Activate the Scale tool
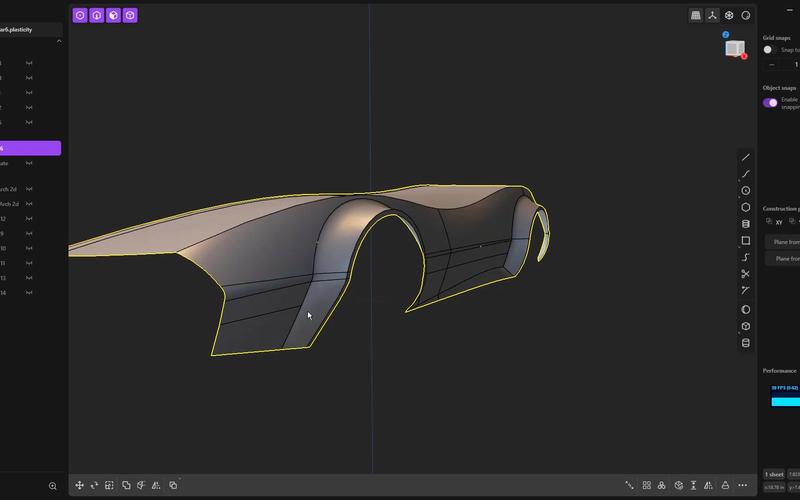Viewport: 800px width, 500px height. coord(109,485)
